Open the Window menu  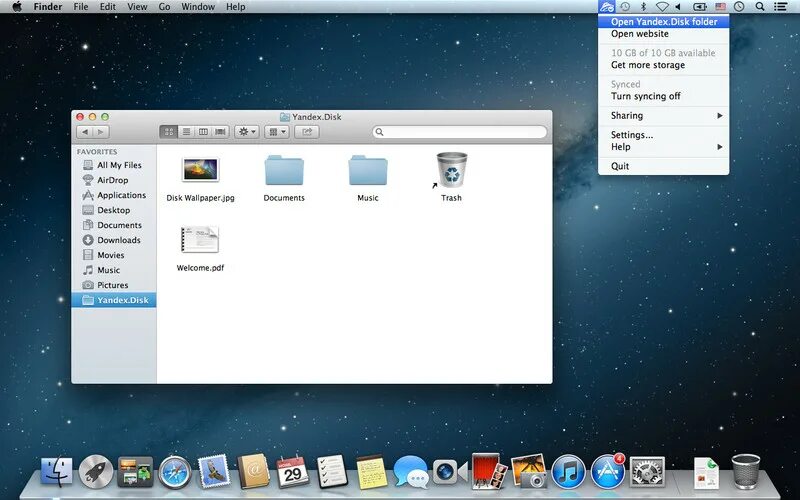pos(198,7)
